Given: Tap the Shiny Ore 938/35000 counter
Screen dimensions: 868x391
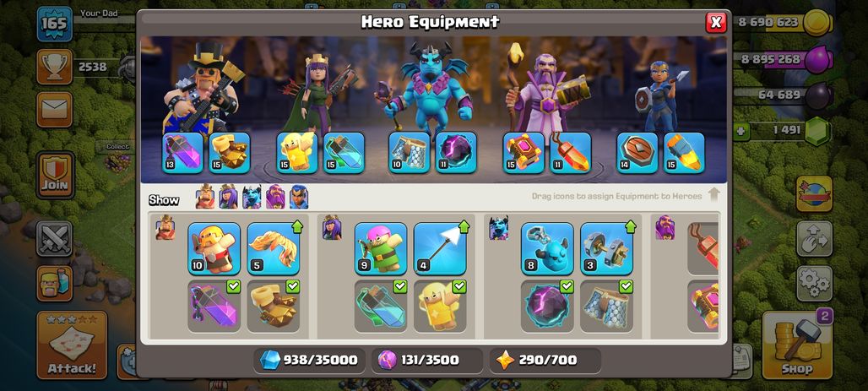Looking at the screenshot, I should click(309, 361).
